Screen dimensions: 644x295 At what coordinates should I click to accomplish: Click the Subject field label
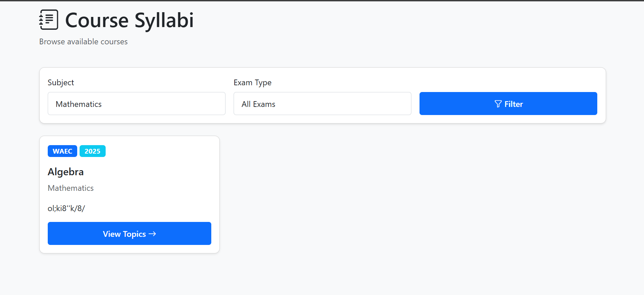(x=61, y=83)
